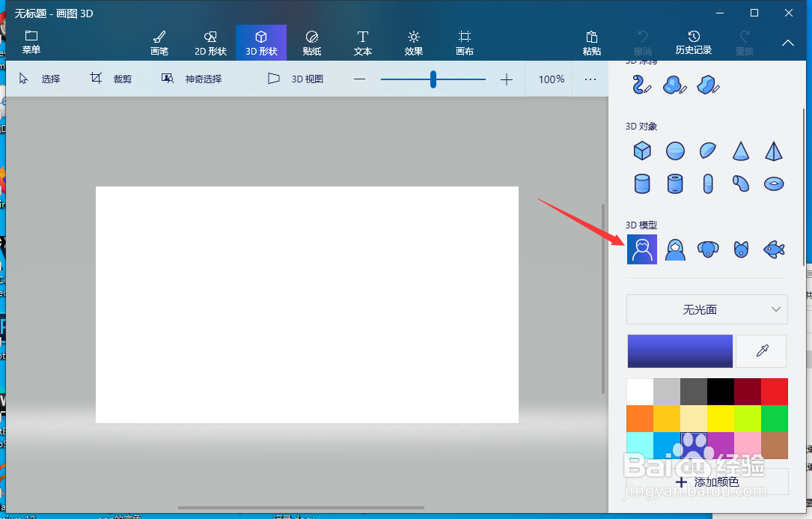Insert the 3D hemisphere object
812x519 pixels.
708,151
